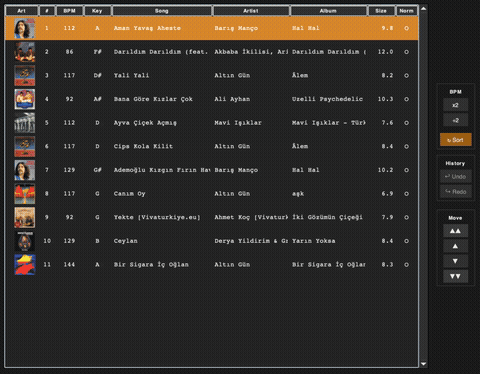Click the move-up single arrow button

(x=455, y=246)
